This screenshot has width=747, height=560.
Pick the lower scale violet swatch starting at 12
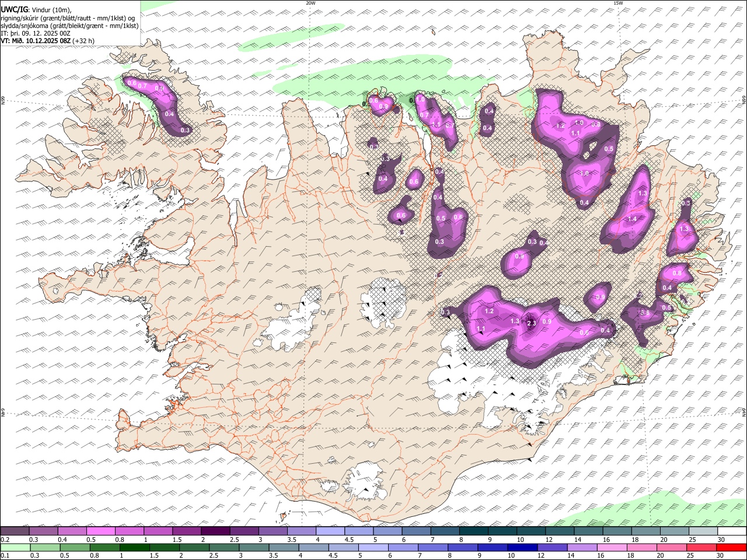552,548
